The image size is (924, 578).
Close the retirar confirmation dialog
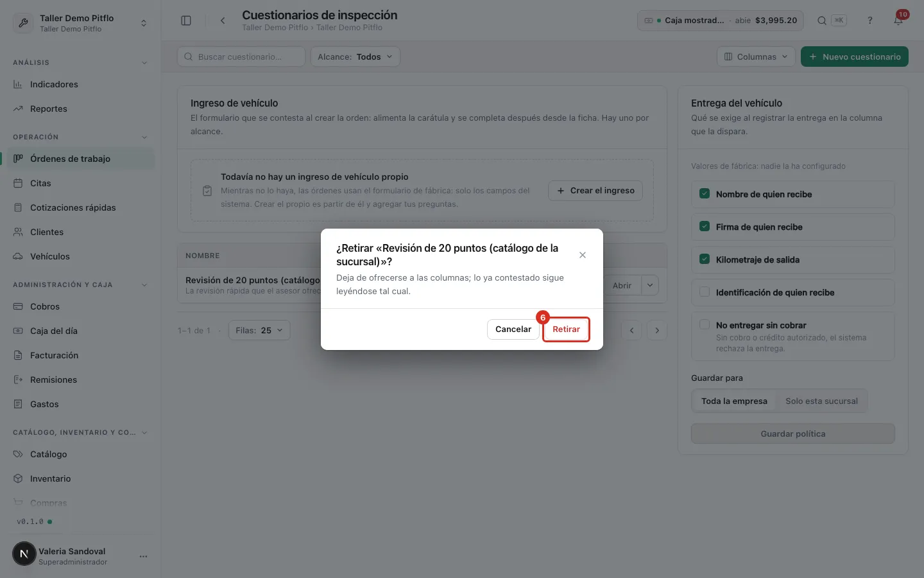[583, 255]
